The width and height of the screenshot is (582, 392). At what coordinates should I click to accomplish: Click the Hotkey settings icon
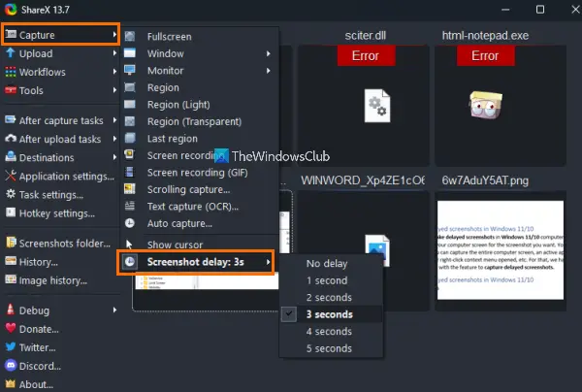(11, 212)
